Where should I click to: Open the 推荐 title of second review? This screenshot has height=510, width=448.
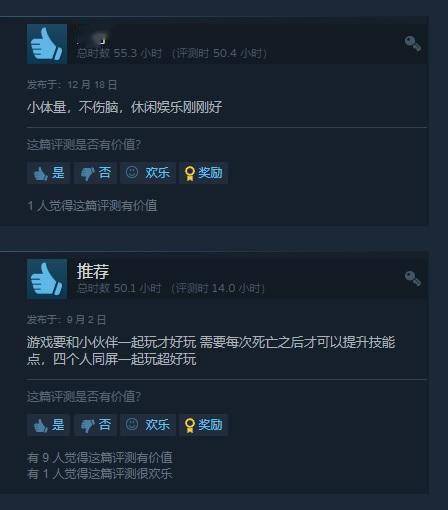pyautogui.click(x=93, y=271)
